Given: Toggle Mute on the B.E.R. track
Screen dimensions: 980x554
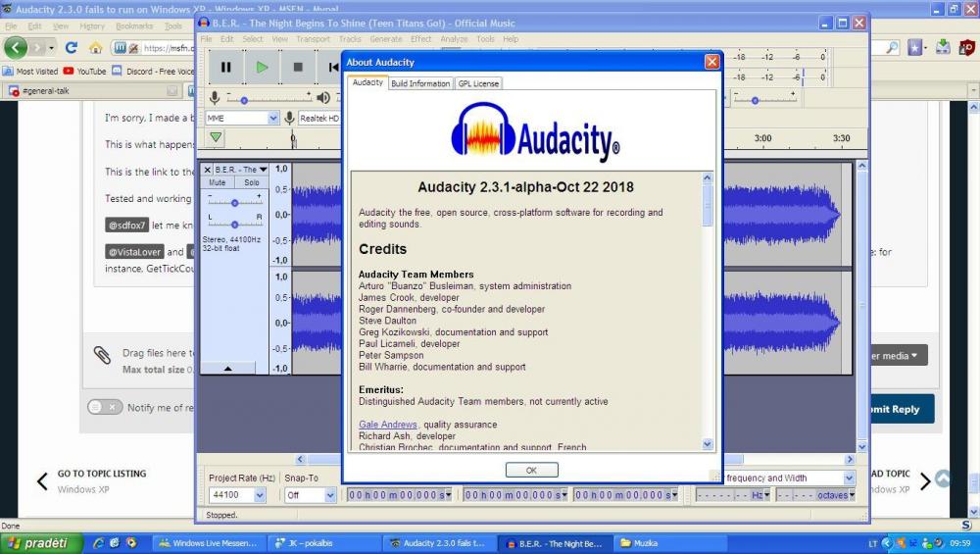Looking at the screenshot, I should [x=218, y=182].
